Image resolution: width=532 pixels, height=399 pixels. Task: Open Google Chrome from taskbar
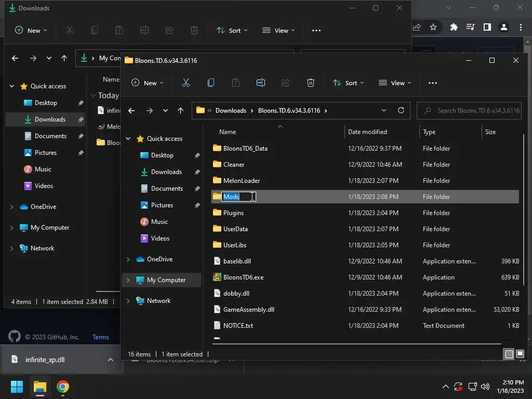pyautogui.click(x=63, y=387)
